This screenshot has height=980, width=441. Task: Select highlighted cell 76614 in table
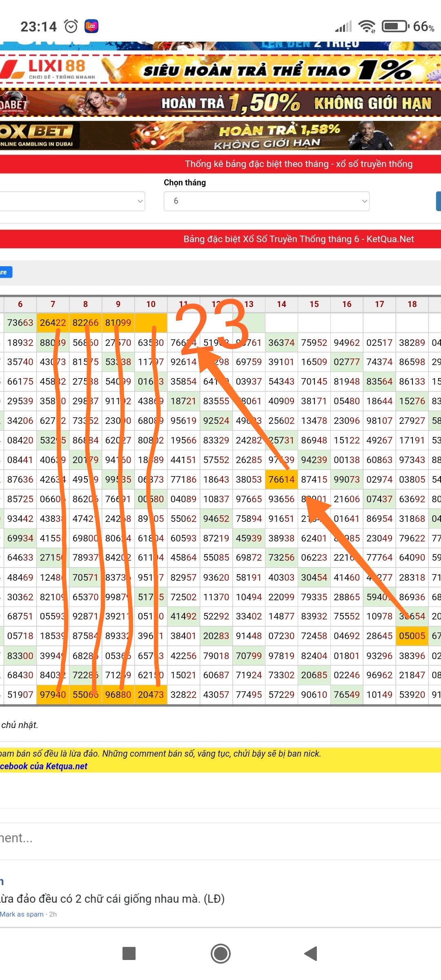(281, 479)
